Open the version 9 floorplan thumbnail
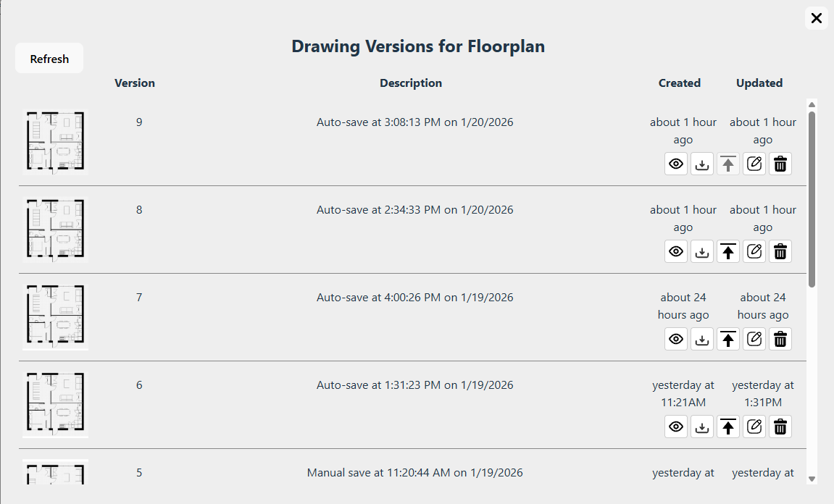This screenshot has width=834, height=504. 55,142
